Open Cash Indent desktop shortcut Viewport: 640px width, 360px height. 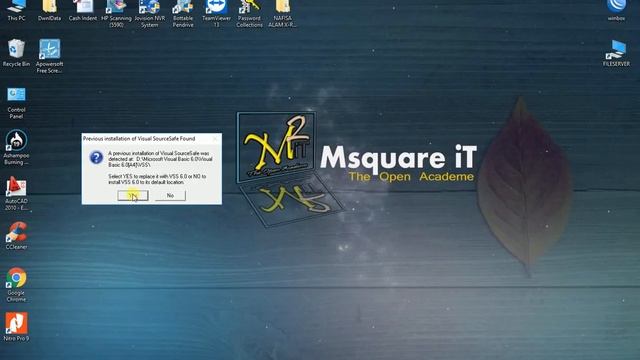point(83,10)
